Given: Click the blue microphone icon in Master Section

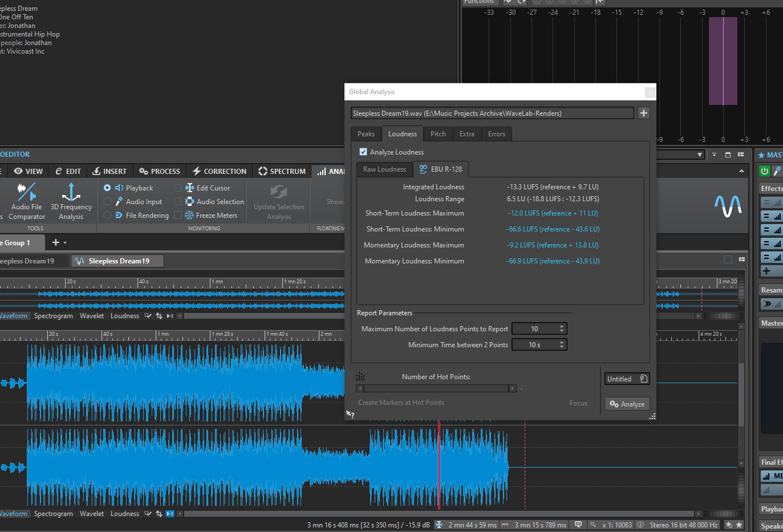Looking at the screenshot, I should (x=777, y=170).
